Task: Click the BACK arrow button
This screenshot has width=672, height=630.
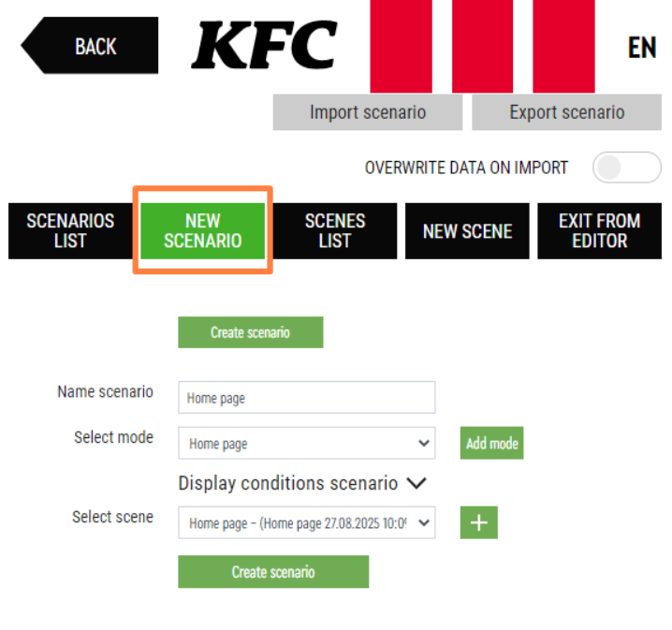Action: [x=91, y=46]
